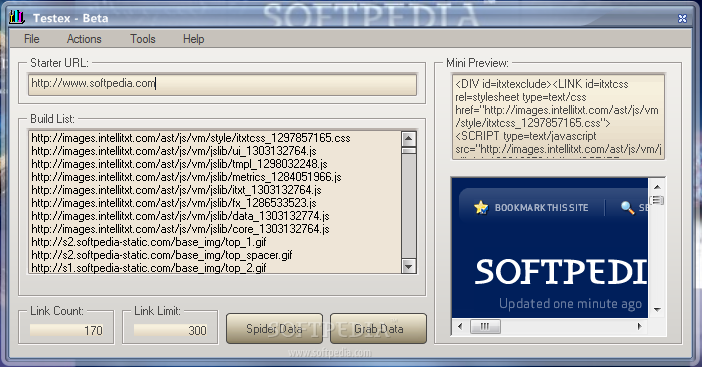Click preview vertical scrollbar up arrow

point(657,187)
